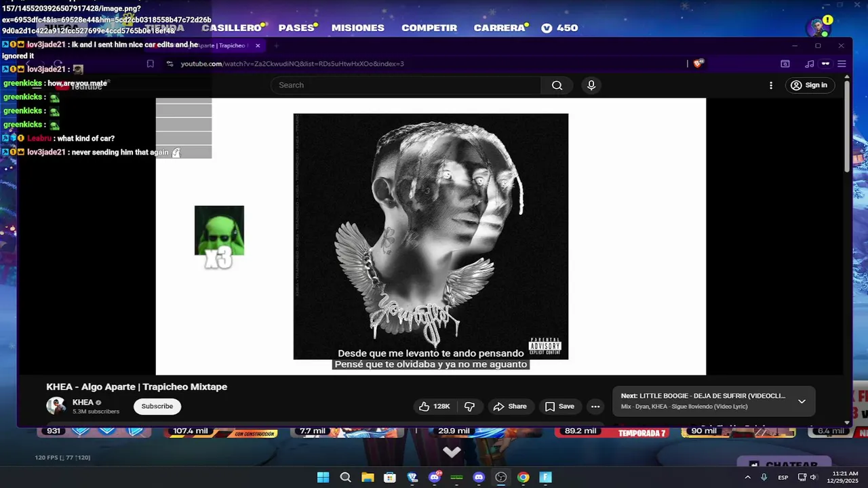Click chat message 'how are you mate'
868x488 pixels.
(77, 83)
